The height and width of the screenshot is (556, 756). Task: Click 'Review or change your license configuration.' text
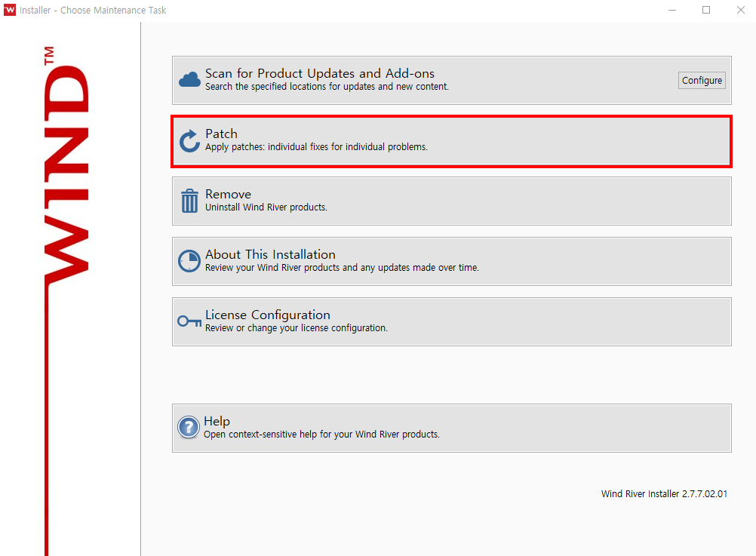(297, 328)
